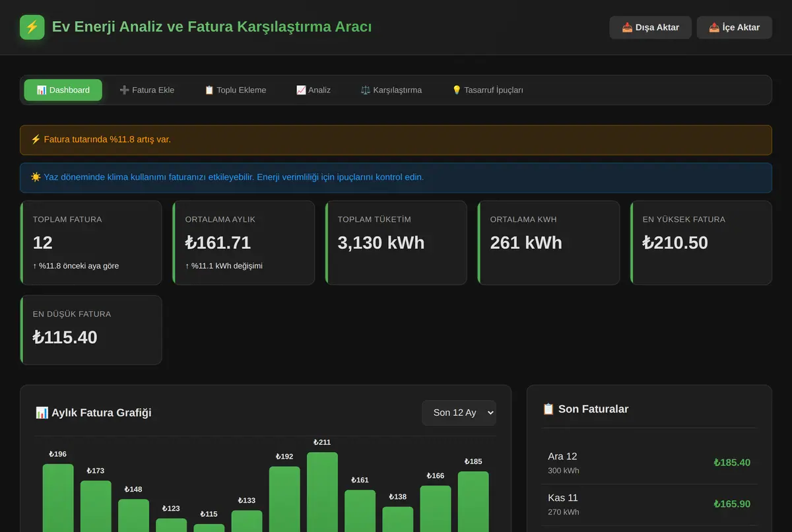Screen dimensions: 792x532
Task: Click the Ortalama kWh 261 kWh card
Action: click(548, 243)
